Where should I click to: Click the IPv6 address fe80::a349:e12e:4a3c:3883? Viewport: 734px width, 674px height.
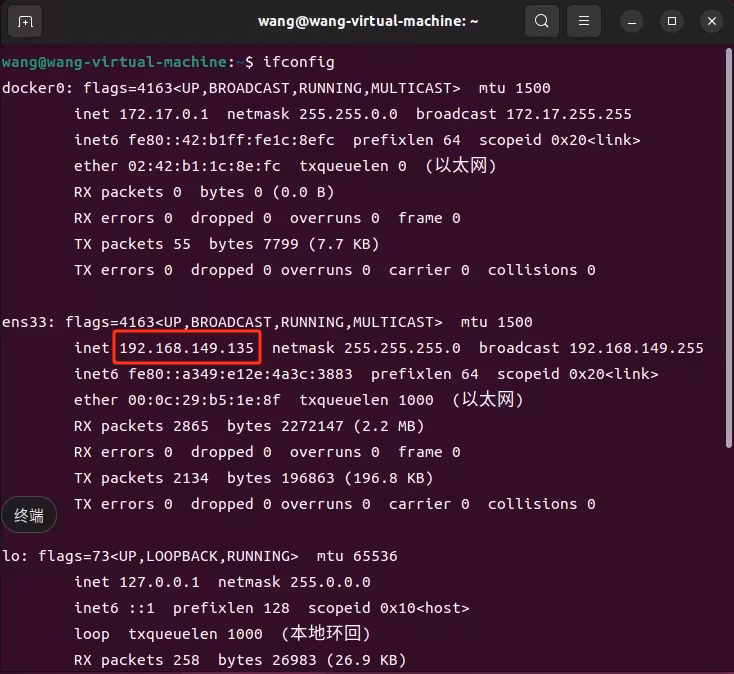pyautogui.click(x=240, y=374)
